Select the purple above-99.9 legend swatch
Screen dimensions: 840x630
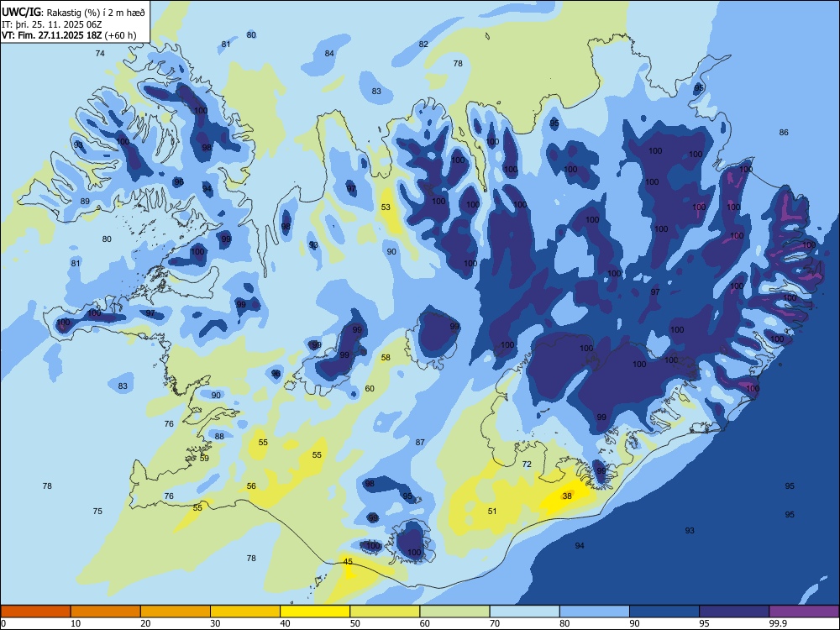804,612
